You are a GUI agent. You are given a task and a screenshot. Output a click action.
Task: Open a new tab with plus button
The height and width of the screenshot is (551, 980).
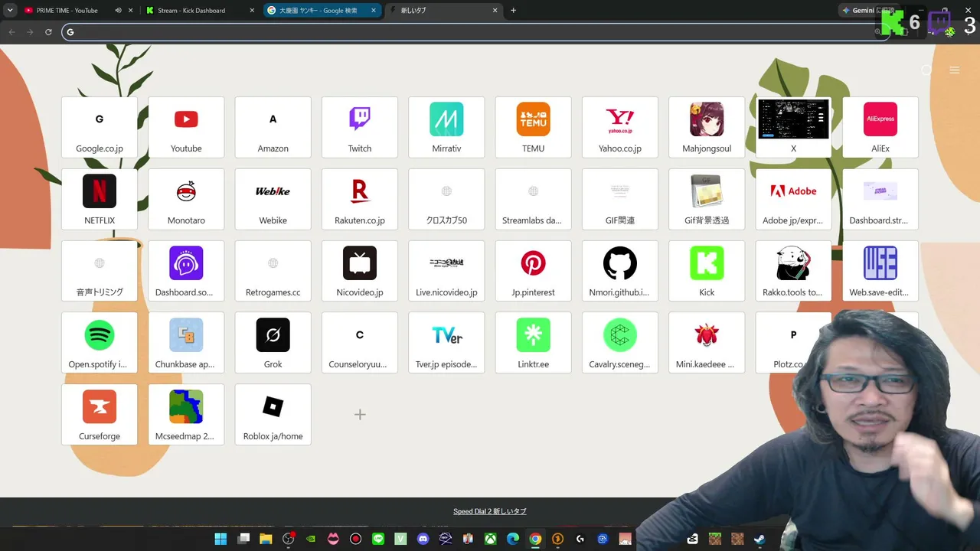tap(513, 11)
